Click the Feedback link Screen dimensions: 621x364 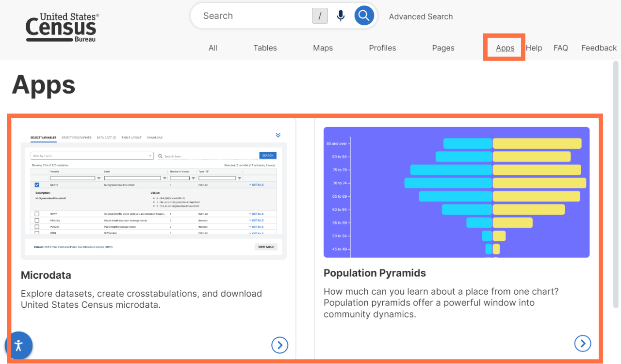click(599, 48)
